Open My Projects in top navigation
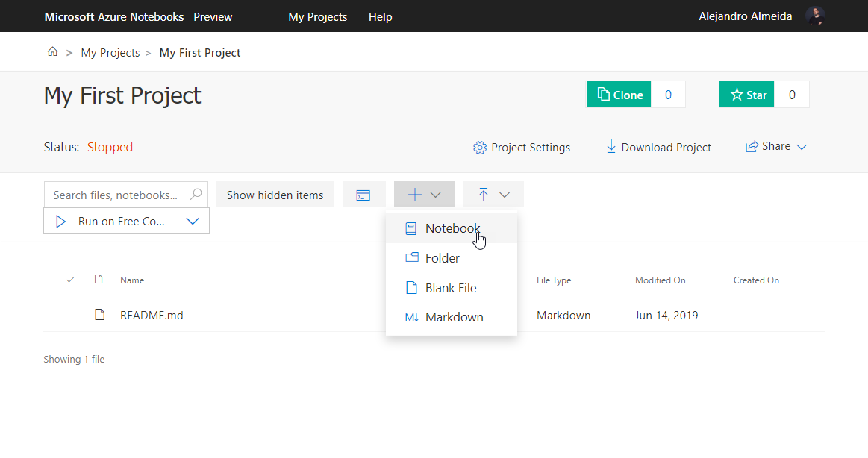The image size is (868, 458). [x=318, y=17]
